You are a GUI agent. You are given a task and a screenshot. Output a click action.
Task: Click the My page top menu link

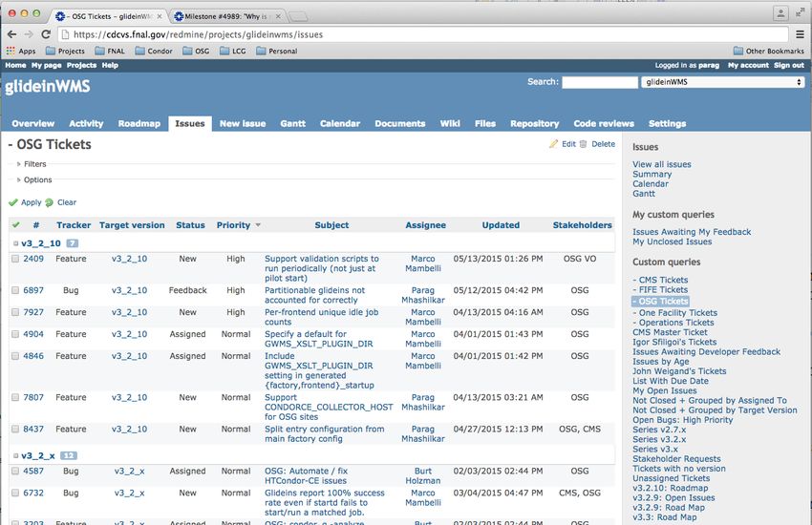tap(46, 65)
